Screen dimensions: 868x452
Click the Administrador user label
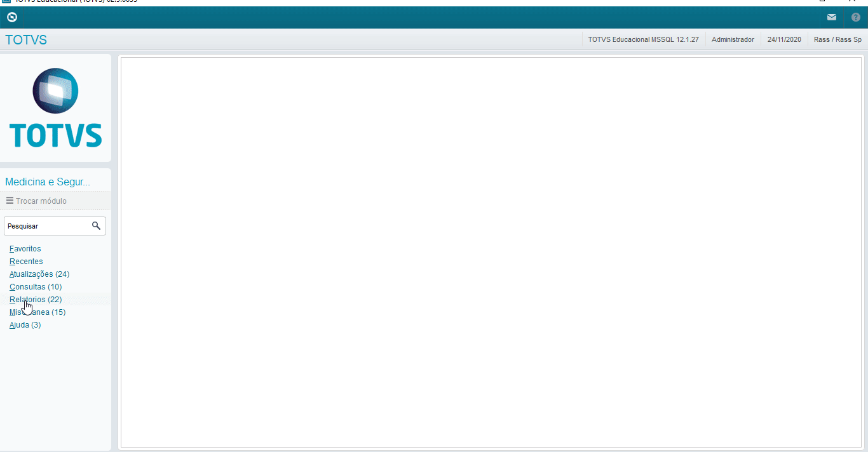point(733,39)
